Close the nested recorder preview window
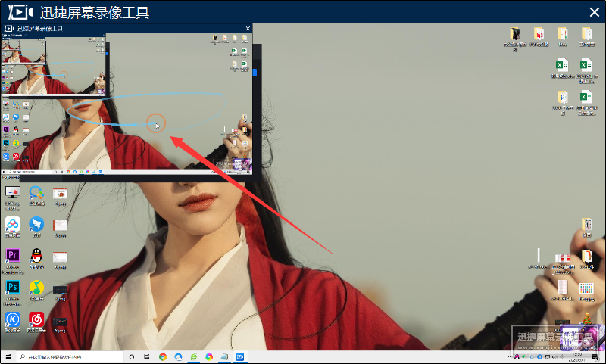606x364 pixels. pyautogui.click(x=248, y=29)
